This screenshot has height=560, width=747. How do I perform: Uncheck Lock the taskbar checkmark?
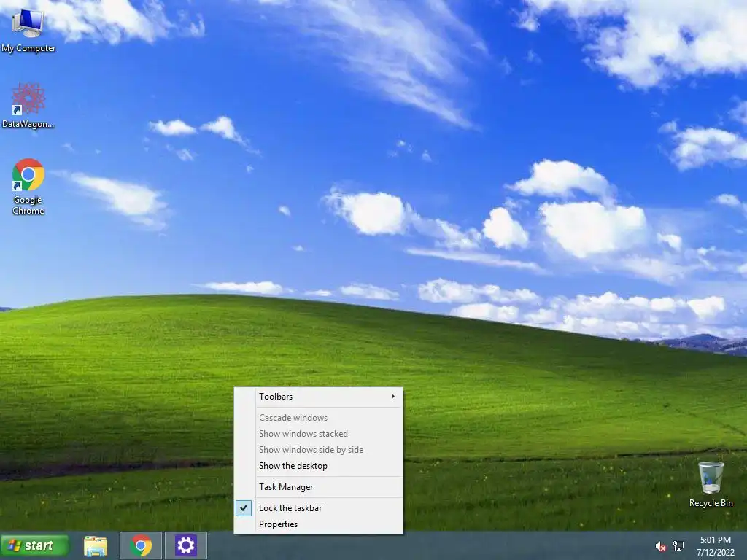pos(244,508)
